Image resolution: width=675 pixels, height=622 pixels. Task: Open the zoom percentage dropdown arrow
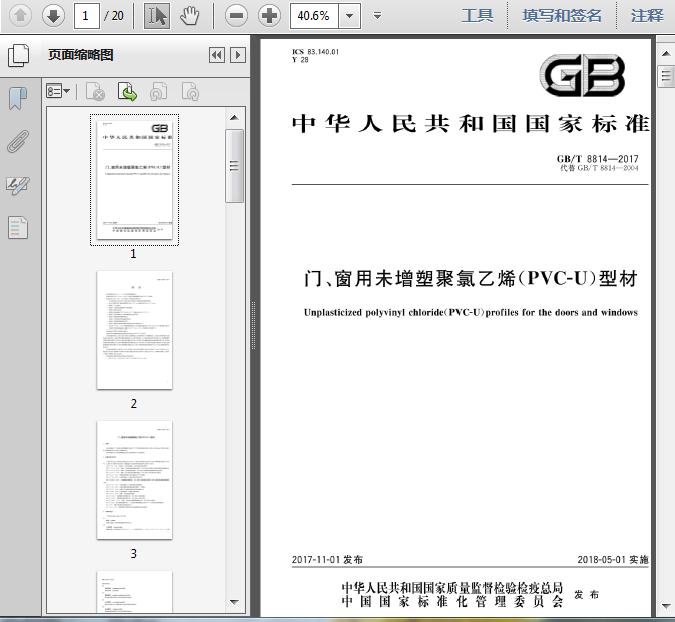(350, 16)
